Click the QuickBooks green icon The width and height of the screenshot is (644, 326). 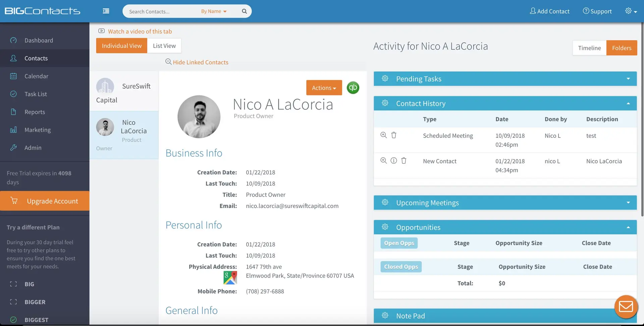tap(353, 88)
